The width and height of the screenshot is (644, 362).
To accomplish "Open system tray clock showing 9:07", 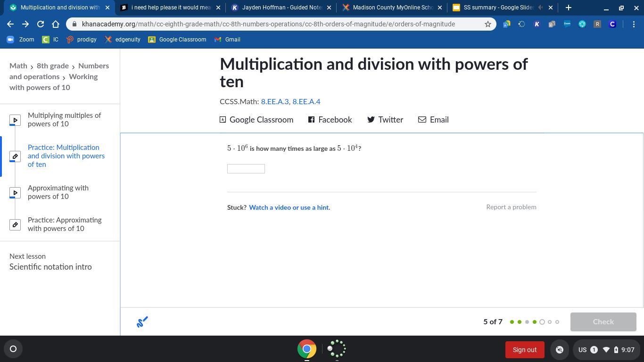I will coord(627,350).
